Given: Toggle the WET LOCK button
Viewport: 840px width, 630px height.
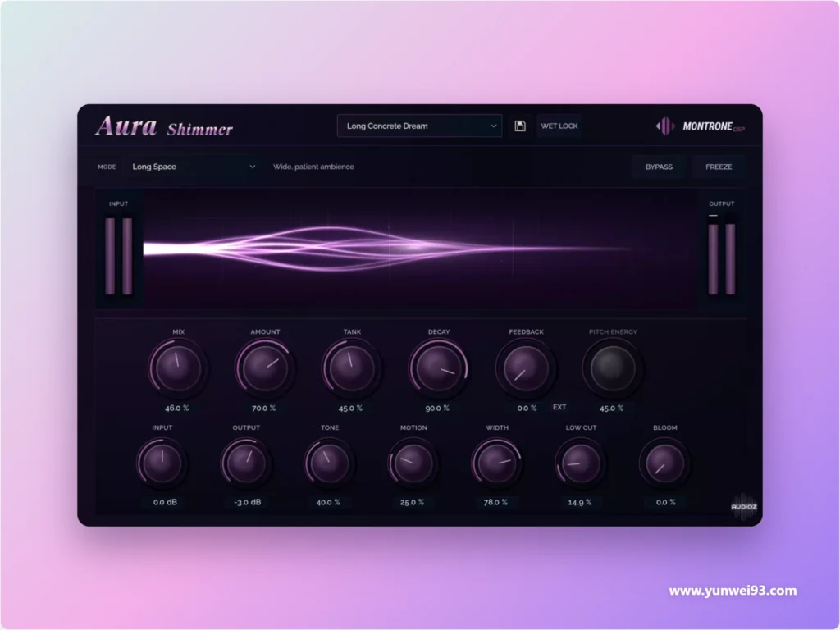Looking at the screenshot, I should click(559, 126).
